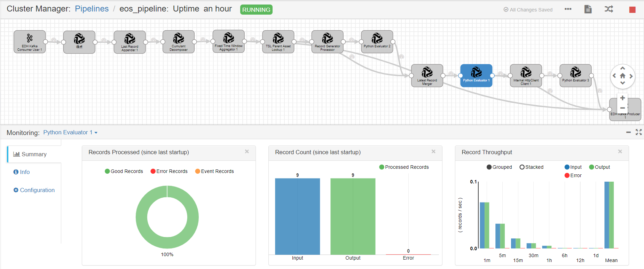Select the Python Evaluator 2 stage

point(377,42)
